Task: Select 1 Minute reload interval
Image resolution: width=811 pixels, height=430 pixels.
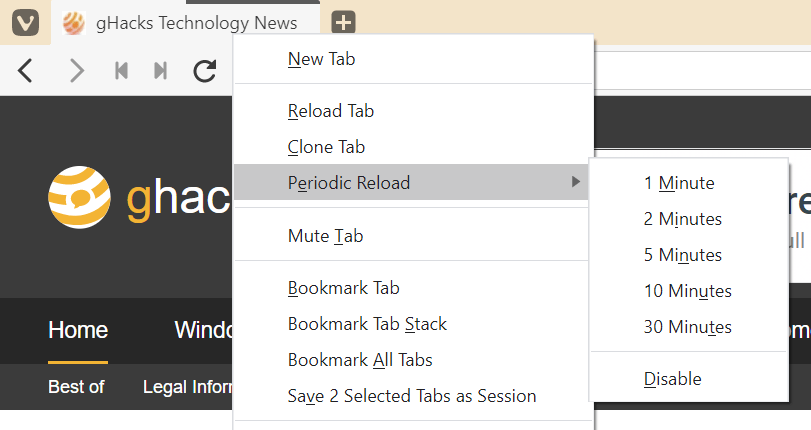Action: pyautogui.click(x=679, y=183)
